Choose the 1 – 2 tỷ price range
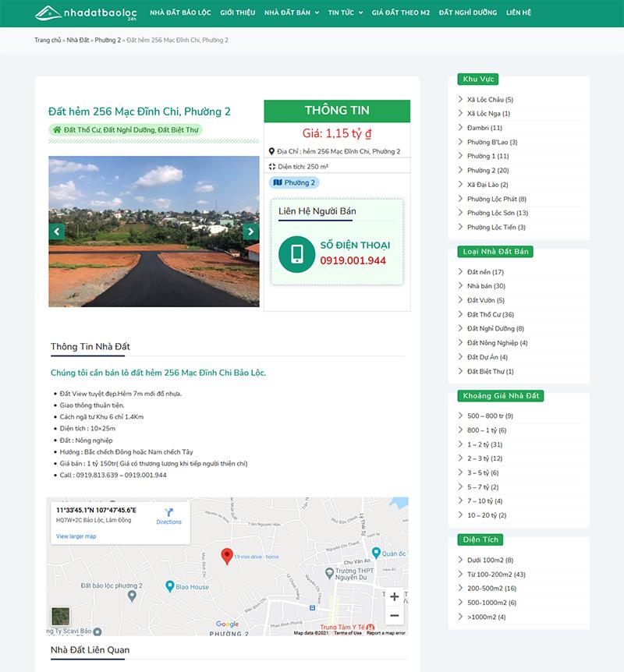The height and width of the screenshot is (672, 624). 484,444
